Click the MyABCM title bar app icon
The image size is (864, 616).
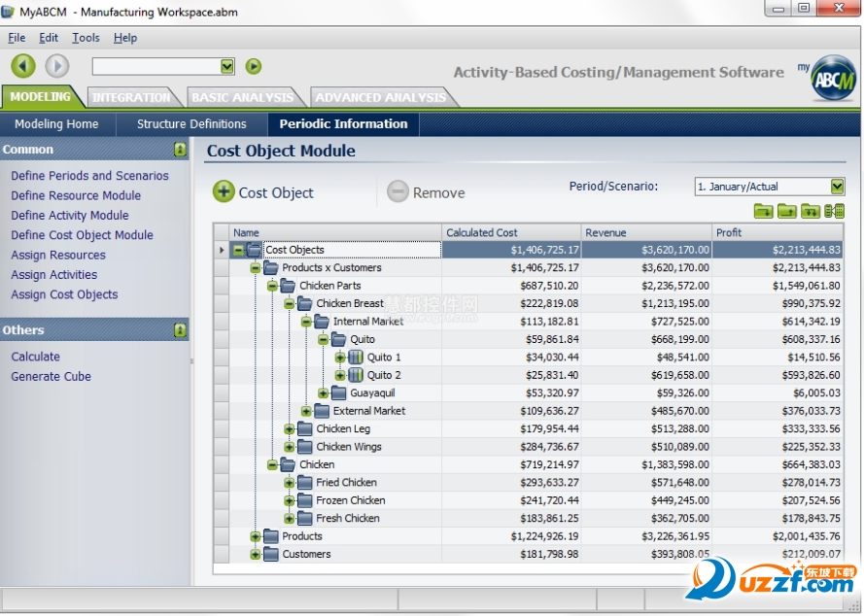click(x=8, y=11)
